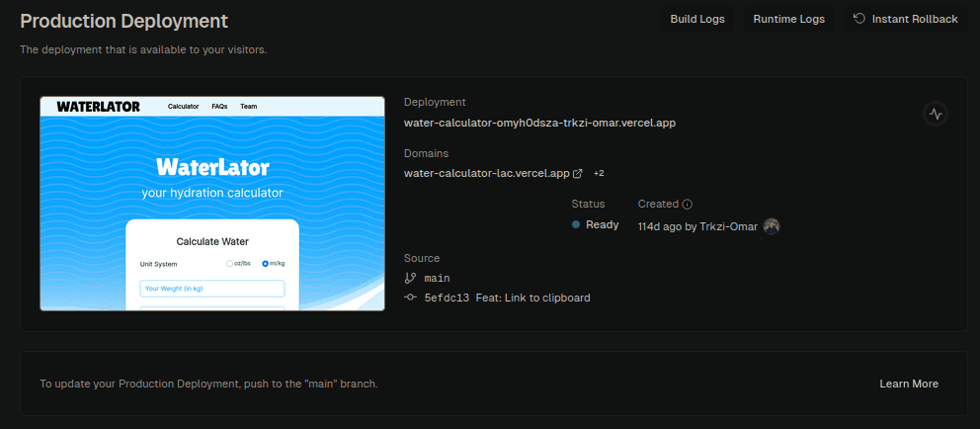
Task: Click the Trkzi-Omar user avatar
Action: point(772,226)
